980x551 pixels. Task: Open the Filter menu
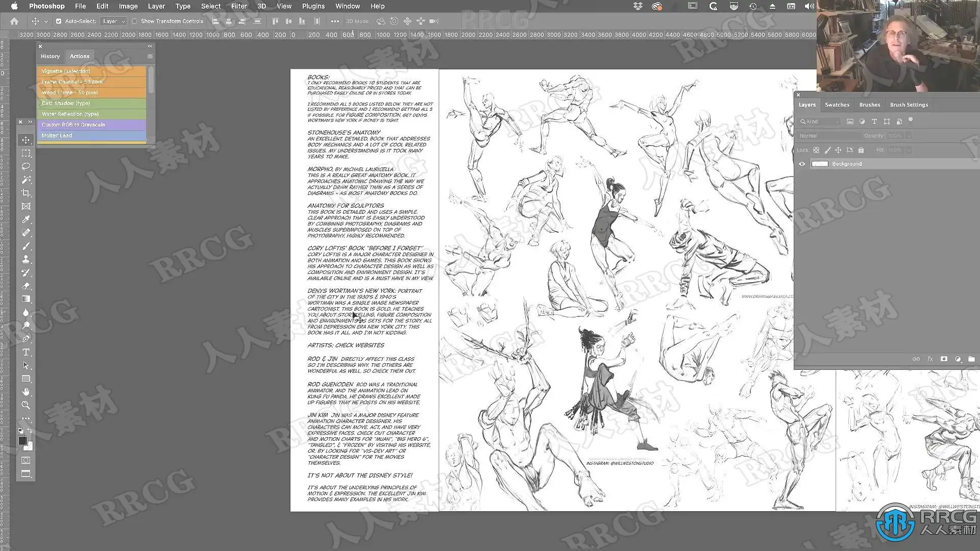[238, 6]
